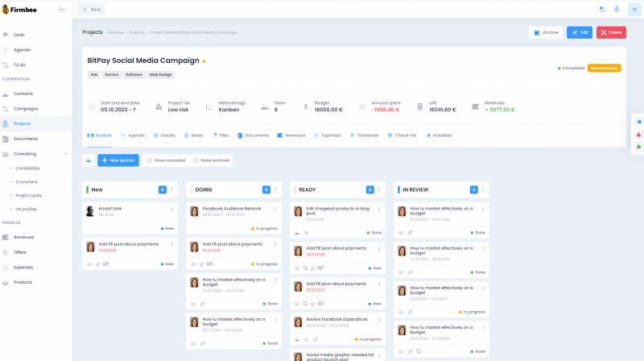
Task: Click the Firmbee logo
Action: pyautogui.click(x=19, y=10)
